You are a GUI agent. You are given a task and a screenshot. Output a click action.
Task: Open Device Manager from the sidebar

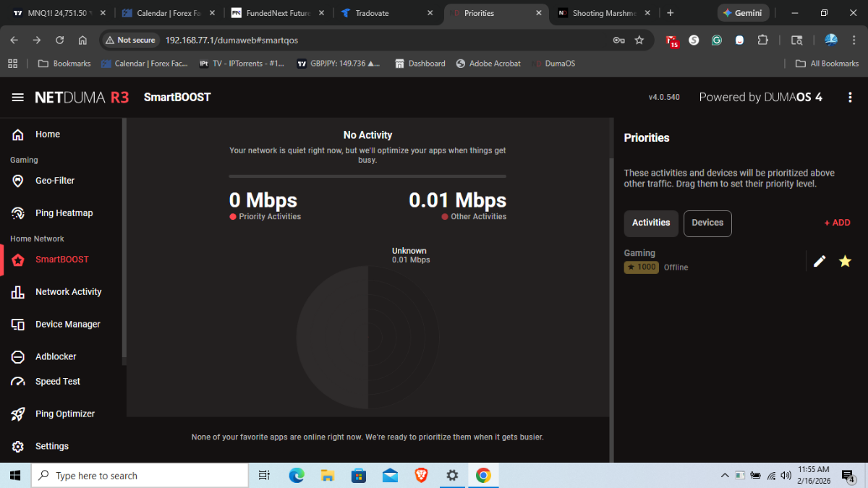click(x=67, y=325)
